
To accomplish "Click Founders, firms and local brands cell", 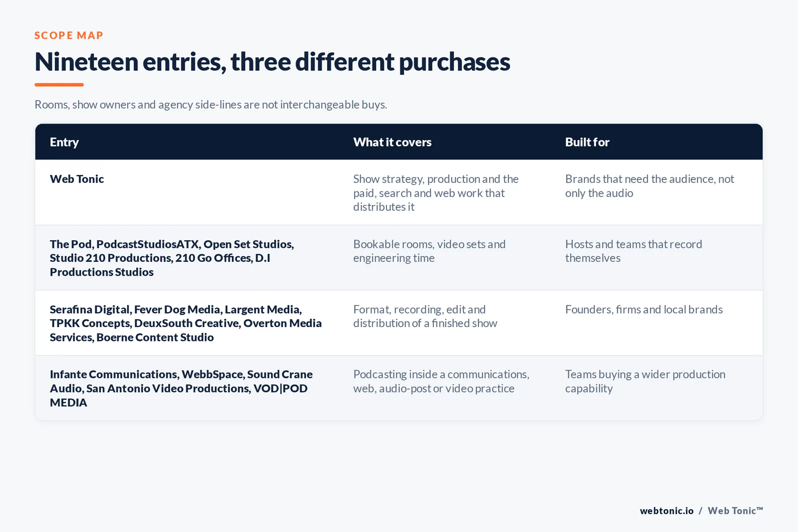I will coord(644,310).
